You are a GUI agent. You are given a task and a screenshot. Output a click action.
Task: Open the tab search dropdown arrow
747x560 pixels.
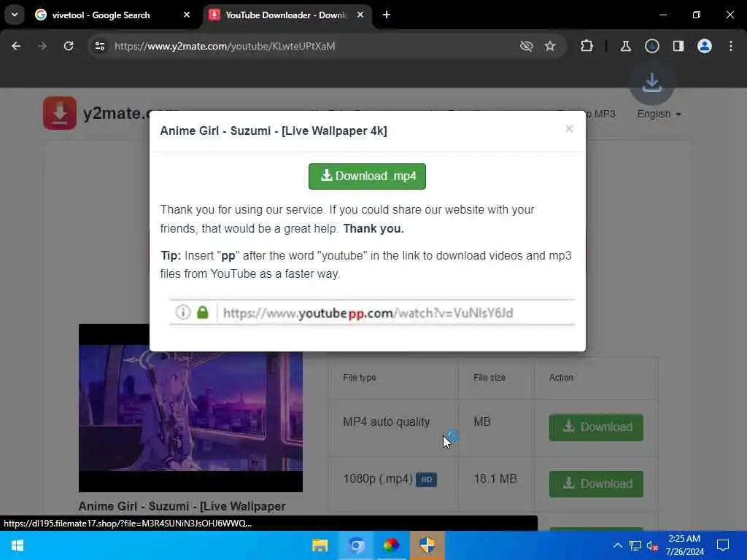tap(15, 15)
